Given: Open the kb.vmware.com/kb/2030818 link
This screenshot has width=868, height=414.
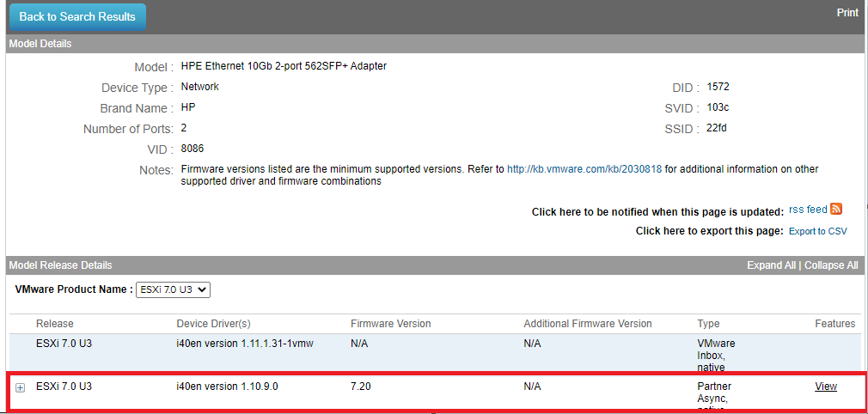Looking at the screenshot, I should 584,169.
